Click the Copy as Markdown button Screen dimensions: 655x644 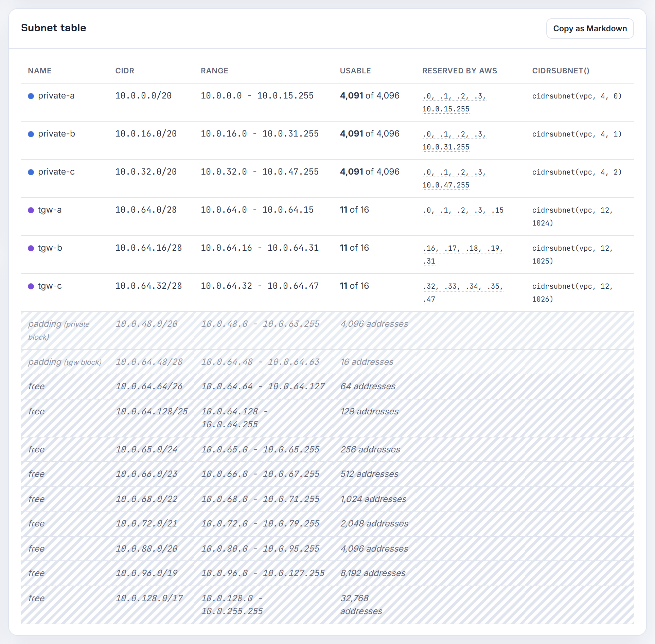click(x=590, y=29)
